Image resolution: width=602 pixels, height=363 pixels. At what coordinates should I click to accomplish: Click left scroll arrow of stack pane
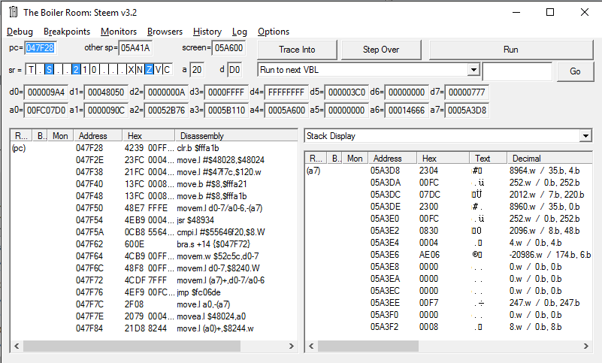tap(311, 346)
